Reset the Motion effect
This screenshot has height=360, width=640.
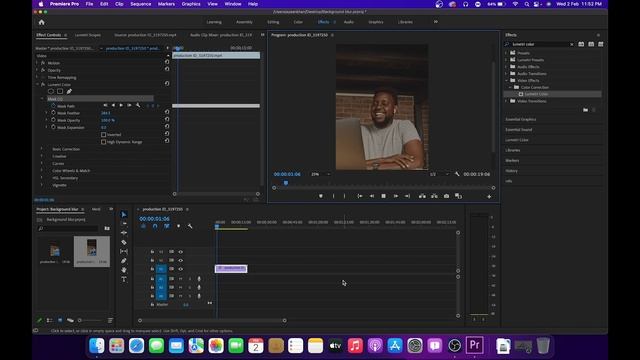coord(167,62)
